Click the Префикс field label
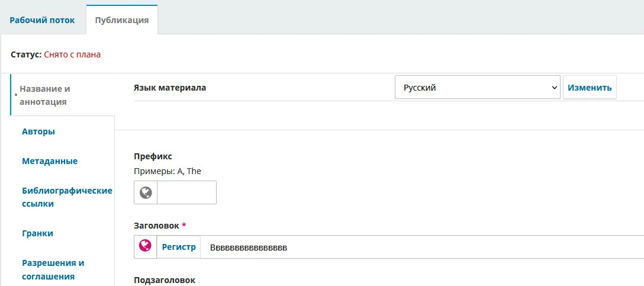The width and height of the screenshot is (644, 286). pos(153,156)
